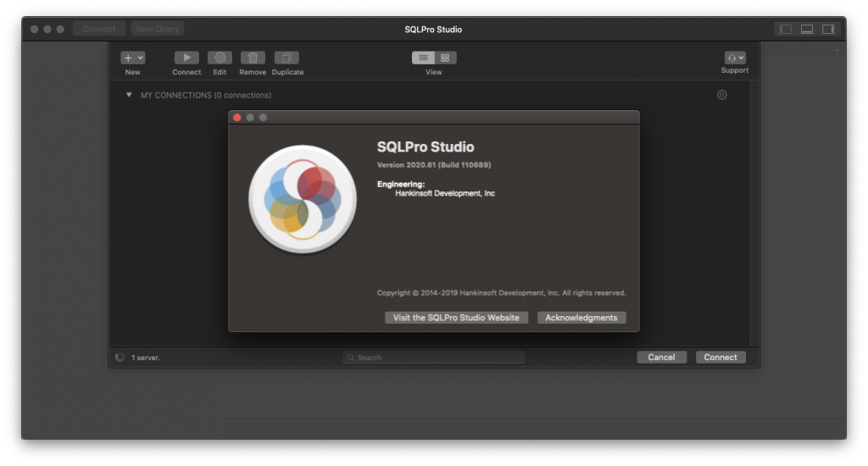The height and width of the screenshot is (466, 868).
Task: Click the SQLPro Studio logo image
Action: click(x=303, y=199)
